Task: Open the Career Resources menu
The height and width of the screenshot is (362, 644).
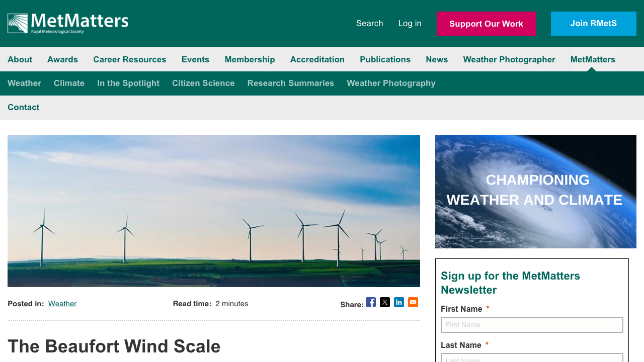Action: point(129,59)
